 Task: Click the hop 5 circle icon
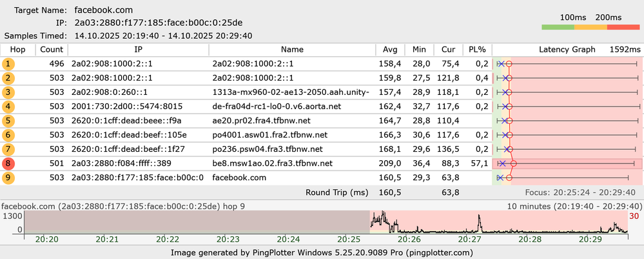click(8, 121)
